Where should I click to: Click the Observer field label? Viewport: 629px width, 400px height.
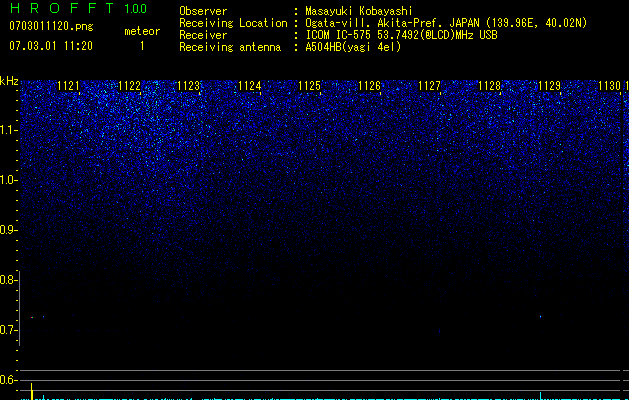click(x=203, y=11)
